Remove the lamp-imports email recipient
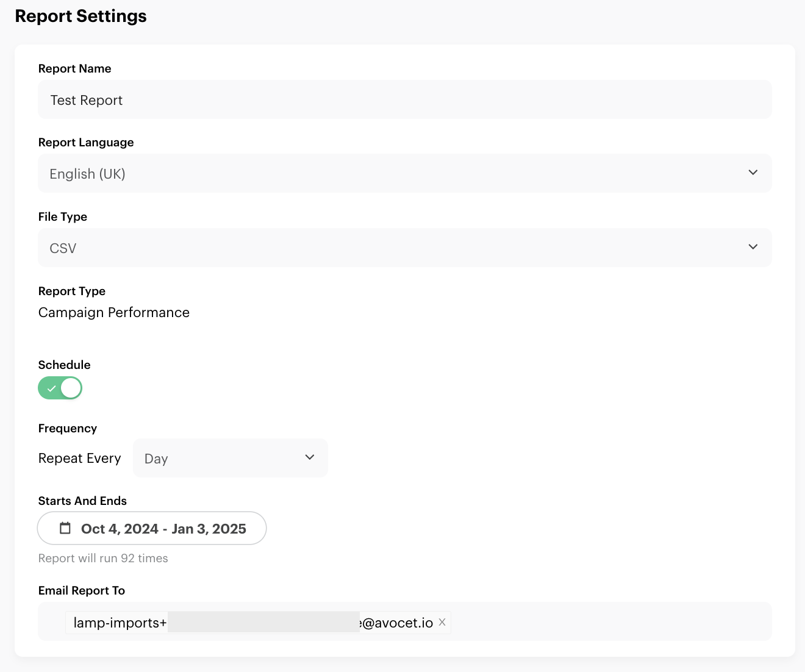 [x=442, y=622]
